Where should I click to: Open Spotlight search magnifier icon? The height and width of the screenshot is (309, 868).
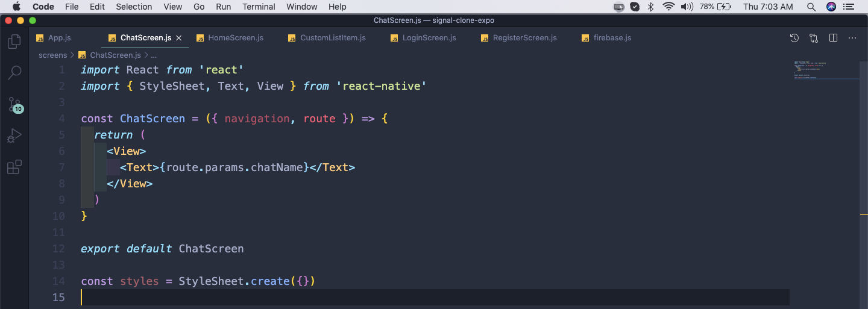[811, 7]
